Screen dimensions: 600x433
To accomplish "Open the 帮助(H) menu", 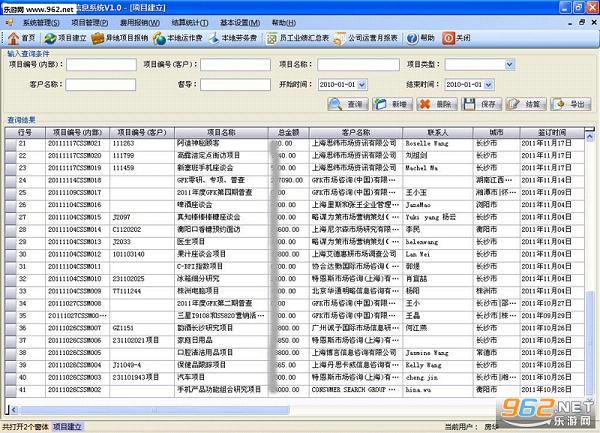I will coord(284,23).
